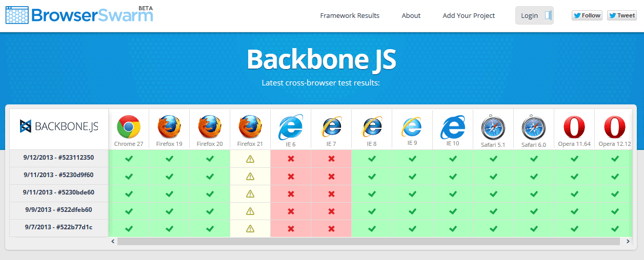644x260 pixels.
Task: Select the Firefox 21 browser icon
Action: [250, 127]
